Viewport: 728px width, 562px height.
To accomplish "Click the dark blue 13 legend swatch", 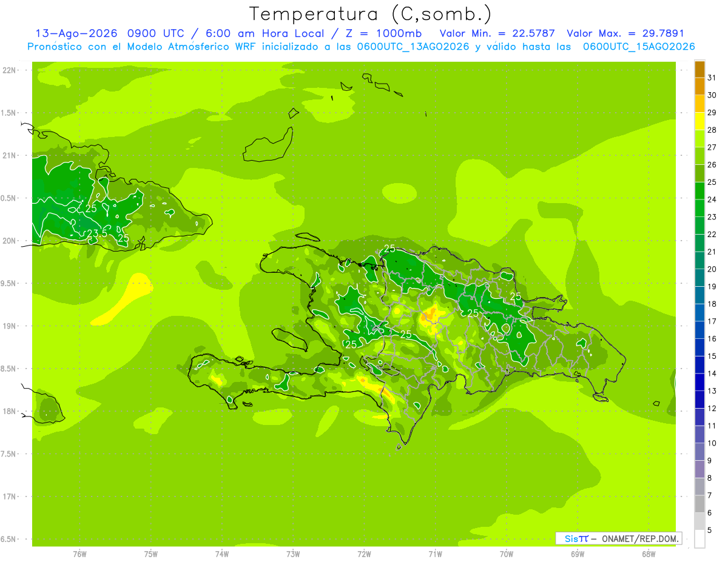I will pyautogui.click(x=699, y=383).
